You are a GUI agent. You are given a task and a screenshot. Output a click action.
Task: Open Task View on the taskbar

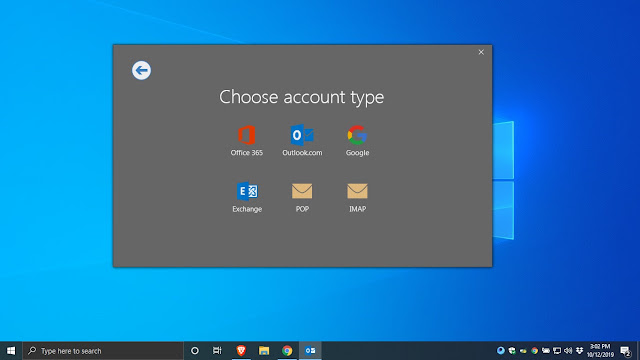click(x=217, y=351)
